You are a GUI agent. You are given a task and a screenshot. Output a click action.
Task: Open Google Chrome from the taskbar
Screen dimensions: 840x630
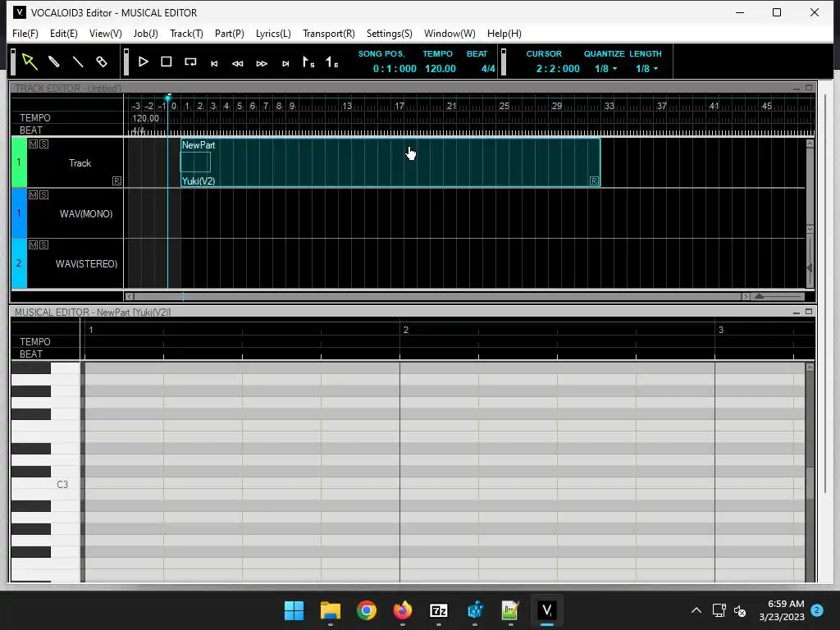coord(367,610)
